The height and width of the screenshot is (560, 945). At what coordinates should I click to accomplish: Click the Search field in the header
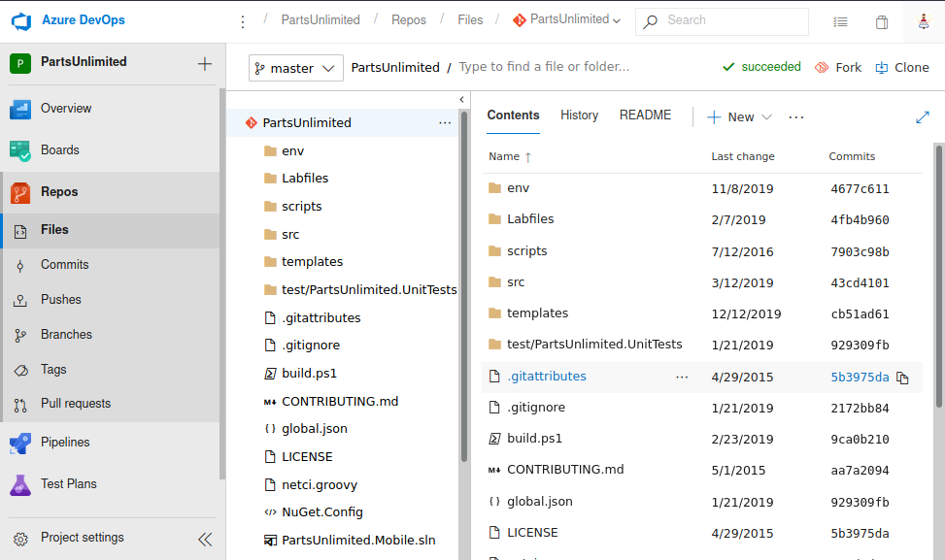coord(722,21)
